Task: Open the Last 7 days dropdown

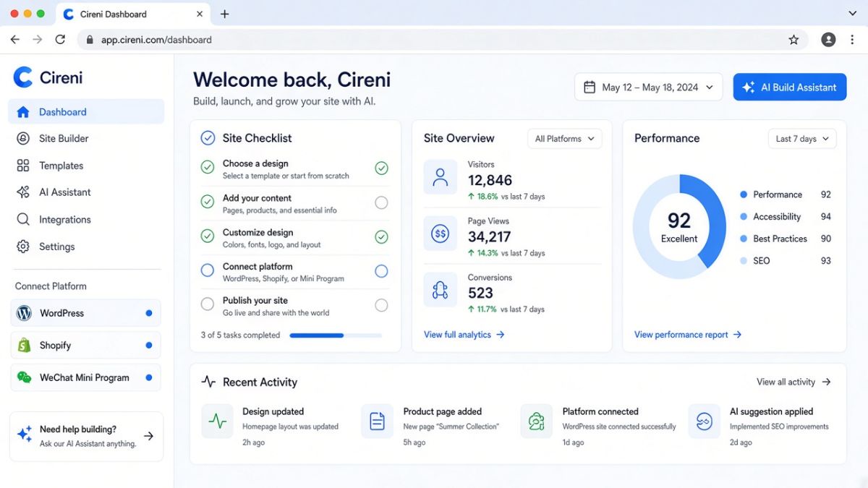Action: click(802, 139)
